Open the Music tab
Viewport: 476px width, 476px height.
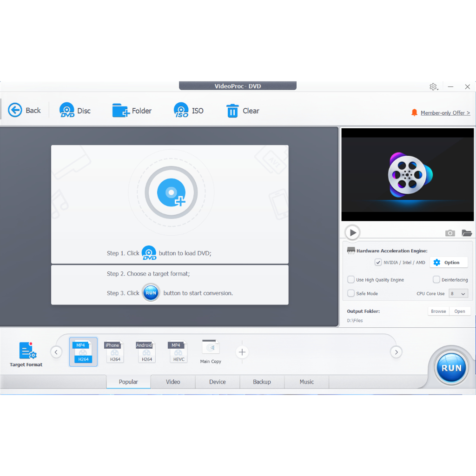306,382
